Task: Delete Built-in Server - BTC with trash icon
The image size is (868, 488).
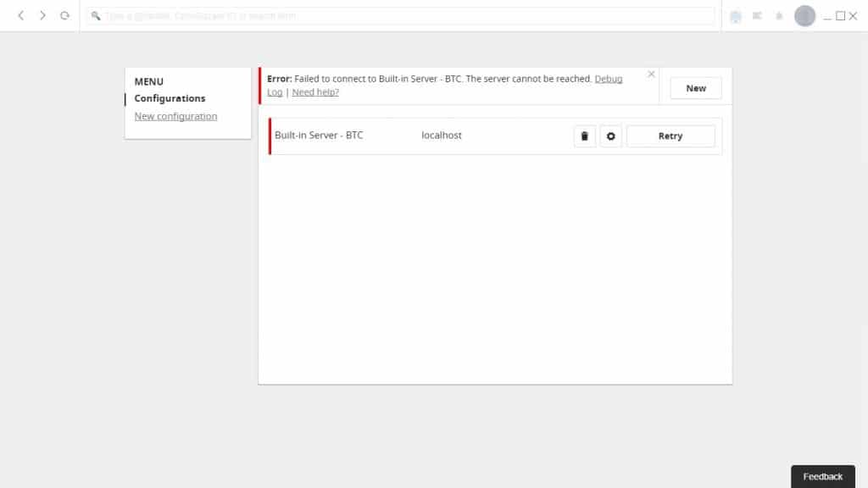Action: [x=585, y=136]
